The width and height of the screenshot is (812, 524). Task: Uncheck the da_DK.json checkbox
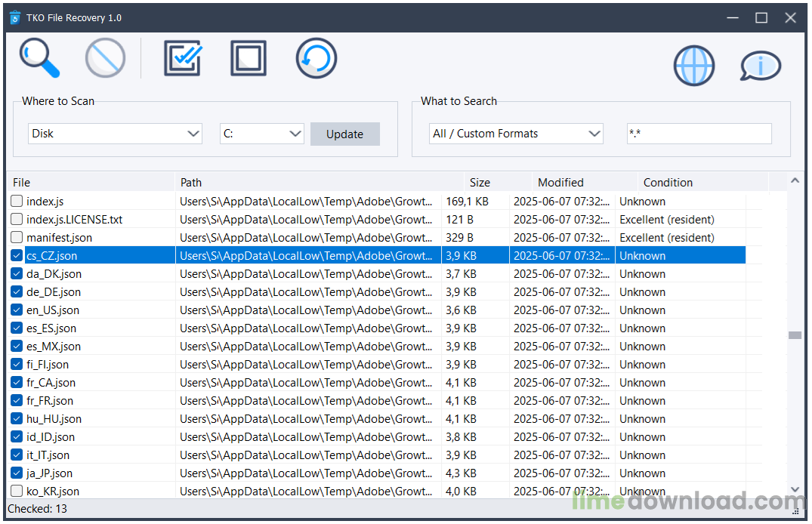pyautogui.click(x=17, y=273)
